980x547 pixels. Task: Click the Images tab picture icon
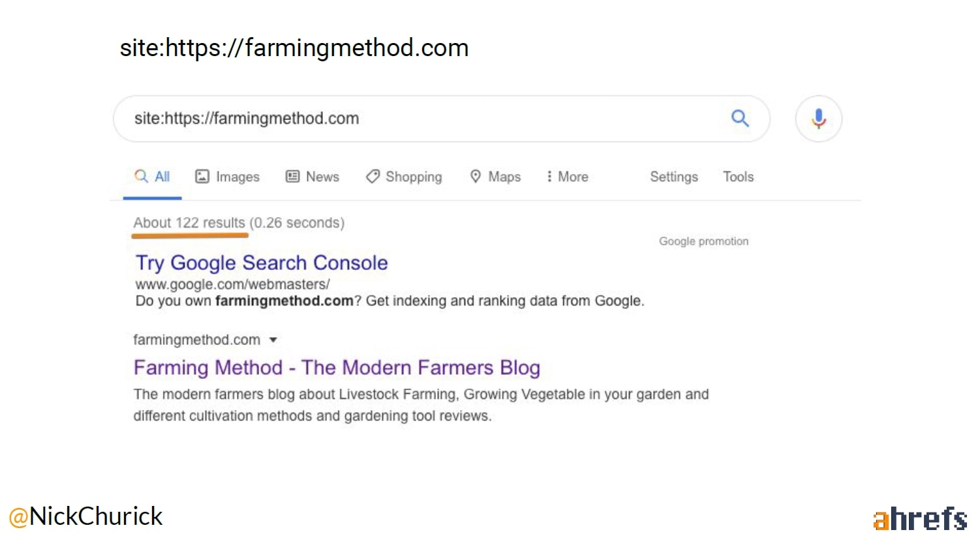(x=202, y=177)
